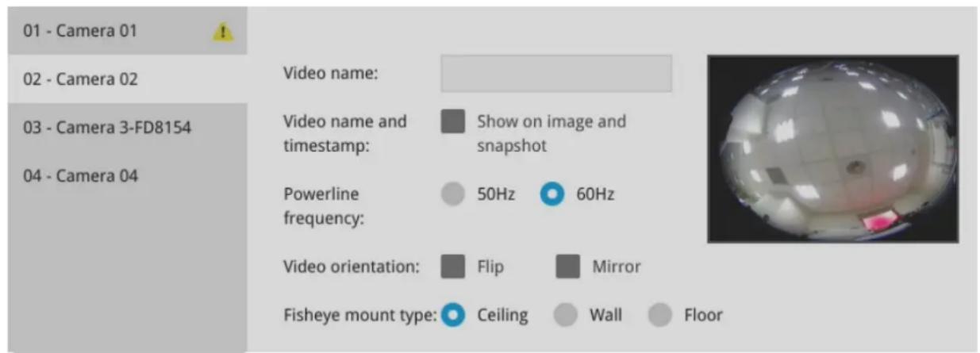Select 02 - Camera 02 entry

coord(127,79)
